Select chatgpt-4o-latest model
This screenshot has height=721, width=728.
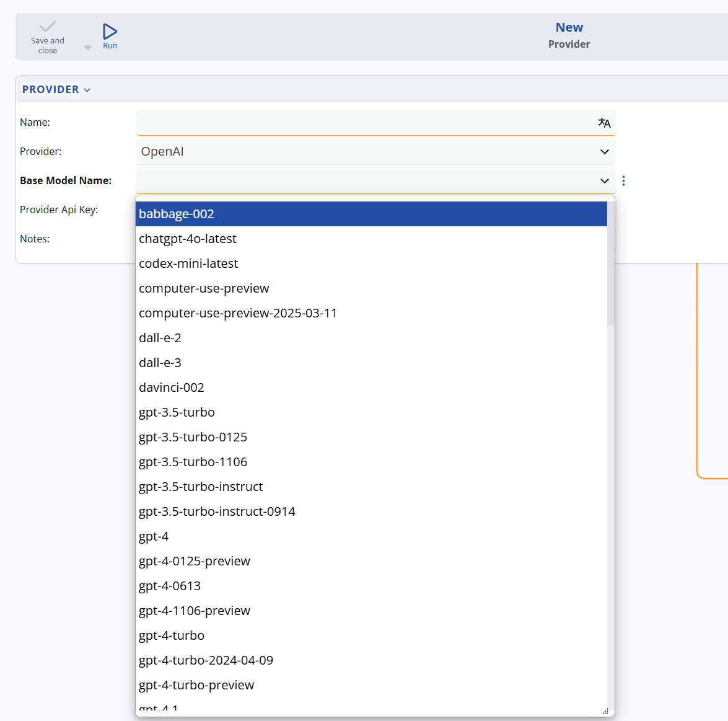click(x=371, y=239)
